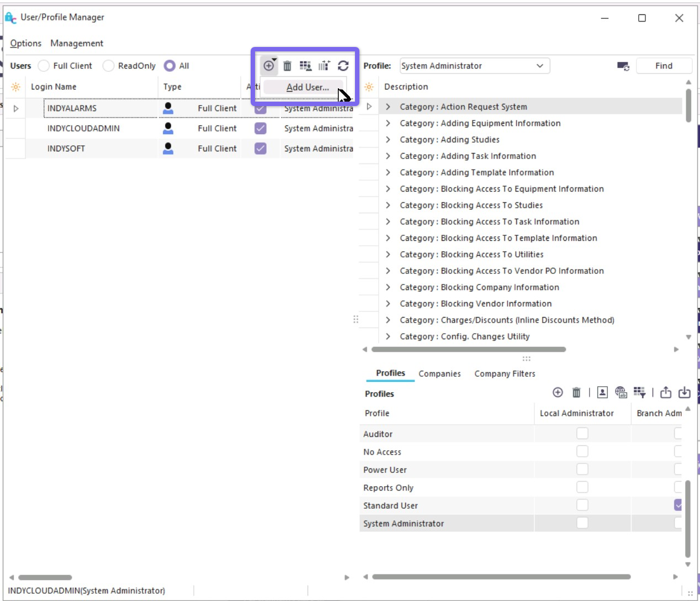Expand Category: Action Request System
700x601 pixels.
[x=388, y=107]
